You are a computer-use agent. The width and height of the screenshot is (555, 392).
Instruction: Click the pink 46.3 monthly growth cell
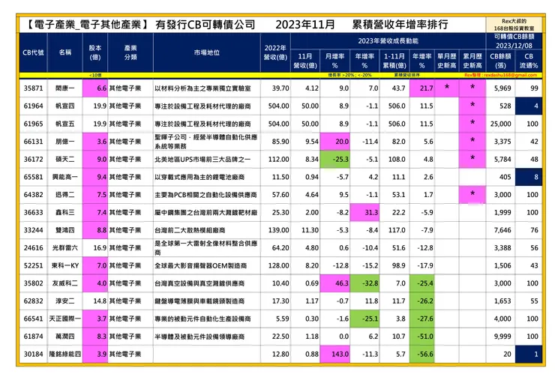[334, 283]
